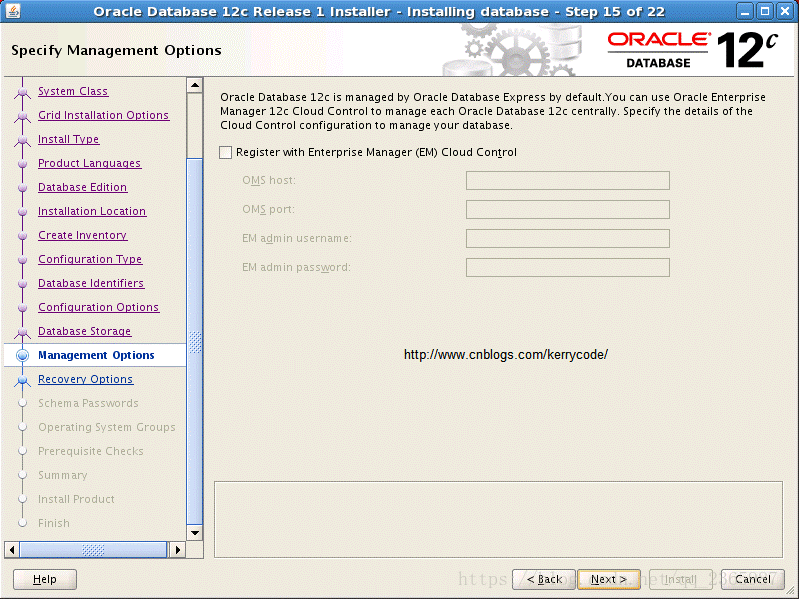The image size is (799, 599).
Task: Go to Create Inventory step
Action: 83,235
